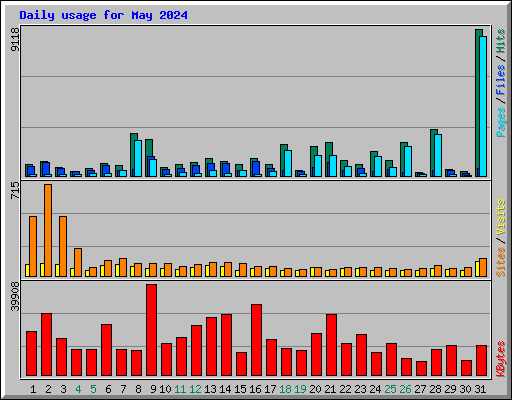Click the day 8 label on x-axis

pos(138,389)
